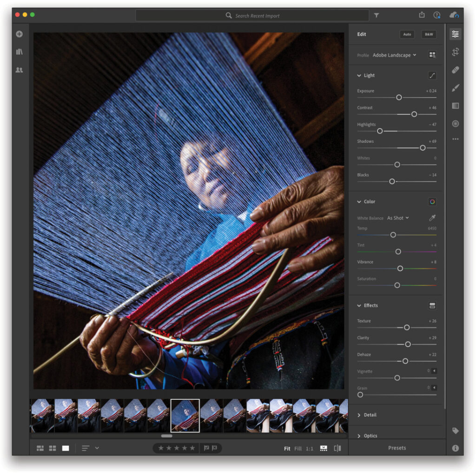The image size is (476, 475).
Task: Open the sort order chevron dropdown
Action: pyautogui.click(x=97, y=448)
